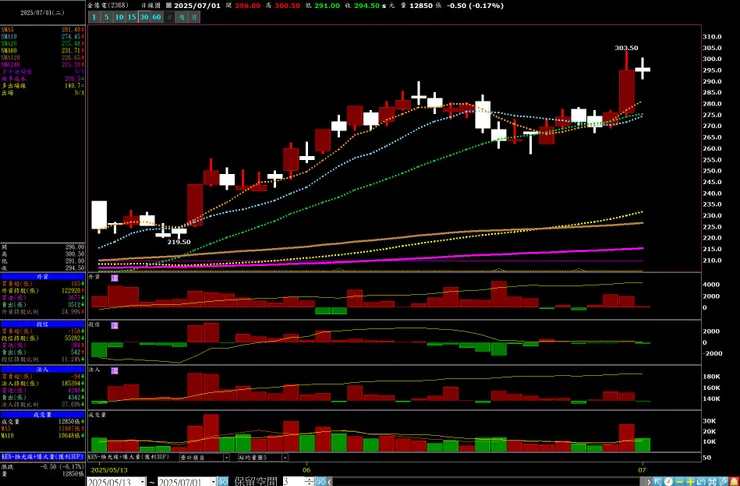
Task: Click the SMA10 value 274.45
Action: point(71,36)
